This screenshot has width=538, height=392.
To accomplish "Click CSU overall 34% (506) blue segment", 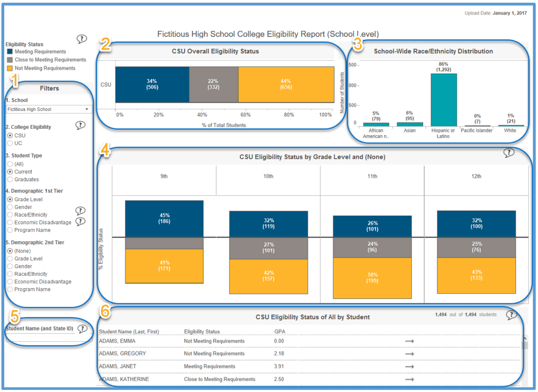I will (x=152, y=85).
